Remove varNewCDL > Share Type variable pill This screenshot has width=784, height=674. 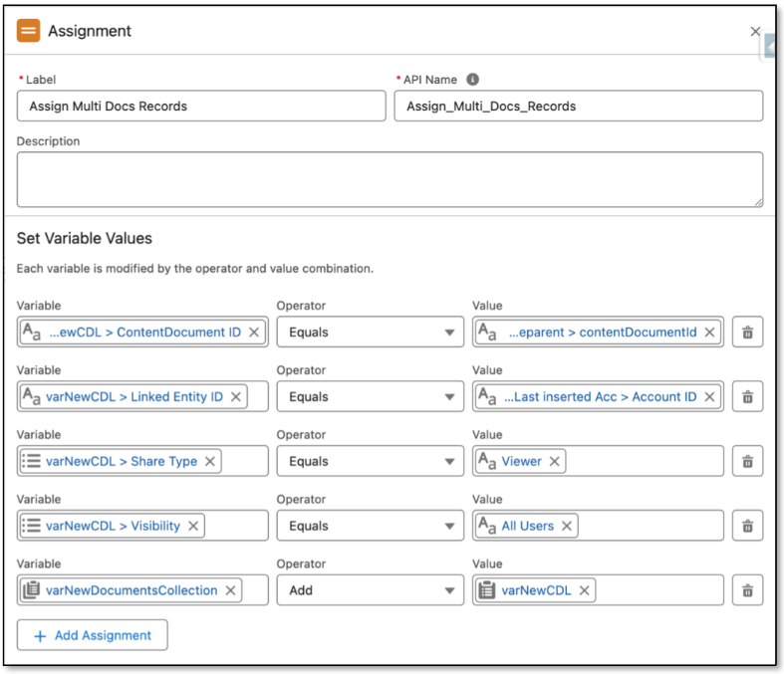(x=210, y=462)
